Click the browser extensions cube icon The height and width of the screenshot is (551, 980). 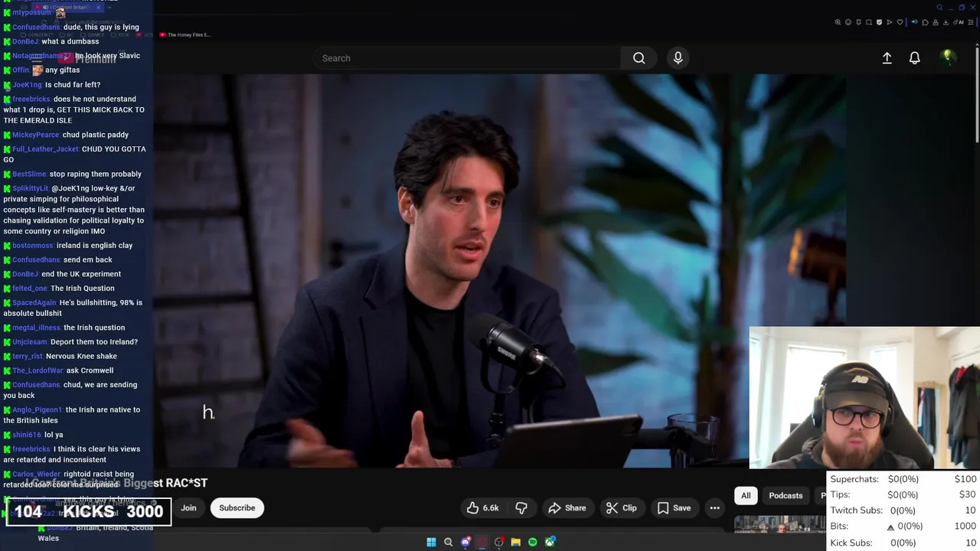click(925, 22)
